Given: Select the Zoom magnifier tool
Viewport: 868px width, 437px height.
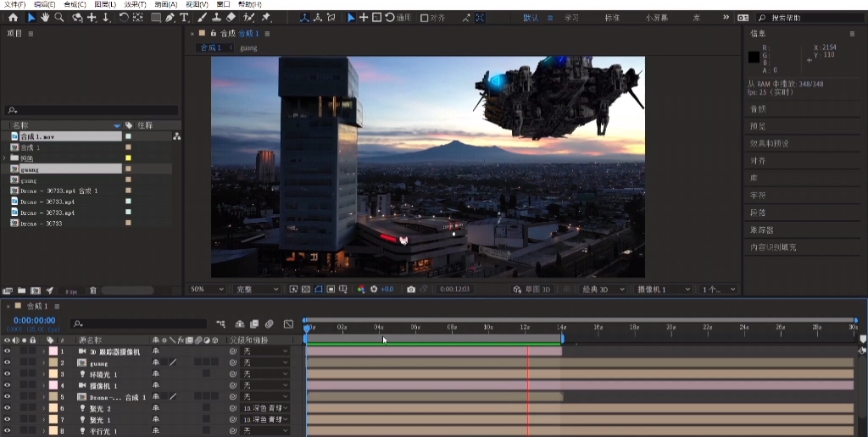Looking at the screenshot, I should pos(59,17).
